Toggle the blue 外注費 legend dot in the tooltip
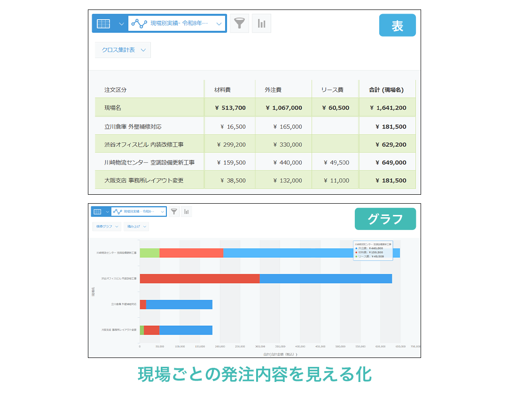Viewport: 532px width, 397px height. [x=356, y=248]
